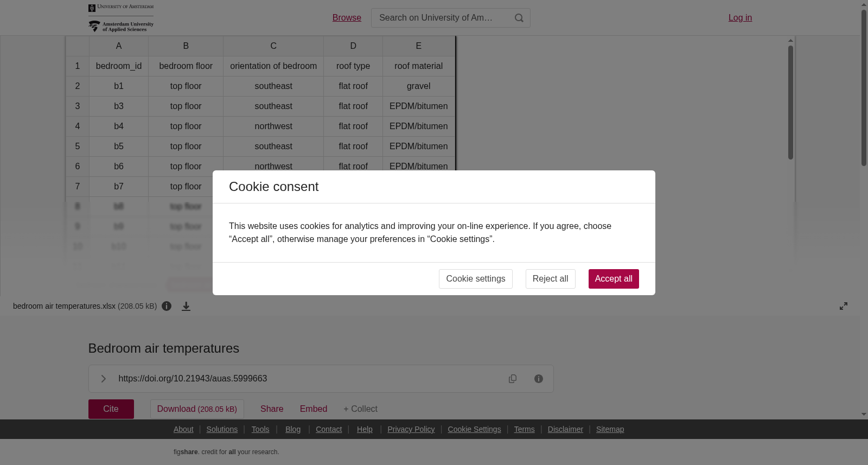The height and width of the screenshot is (465, 868).
Task: Click the + Collect option
Action: [x=360, y=409]
